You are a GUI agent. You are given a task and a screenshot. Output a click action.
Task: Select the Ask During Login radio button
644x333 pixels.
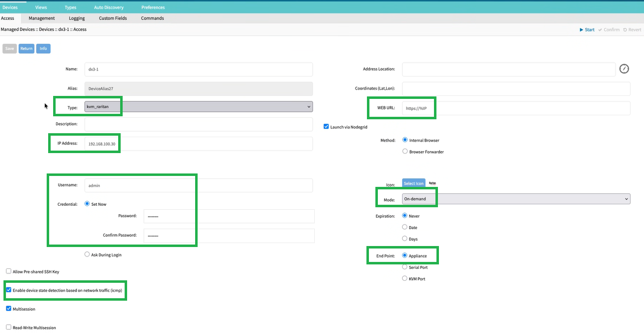tap(87, 254)
